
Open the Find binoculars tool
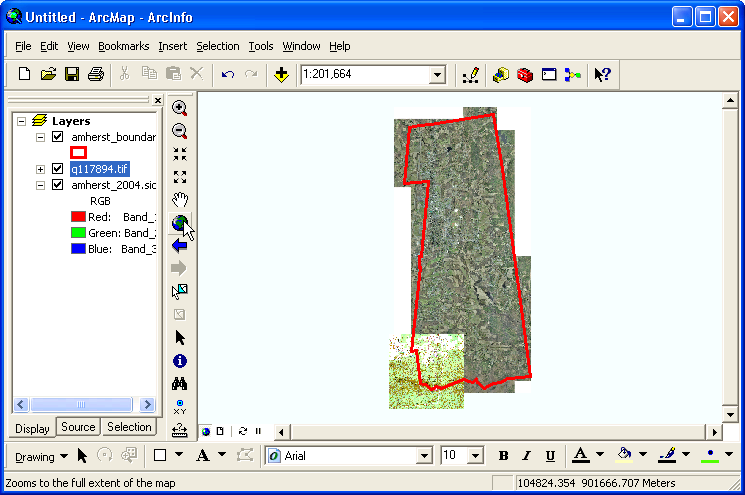click(x=180, y=384)
